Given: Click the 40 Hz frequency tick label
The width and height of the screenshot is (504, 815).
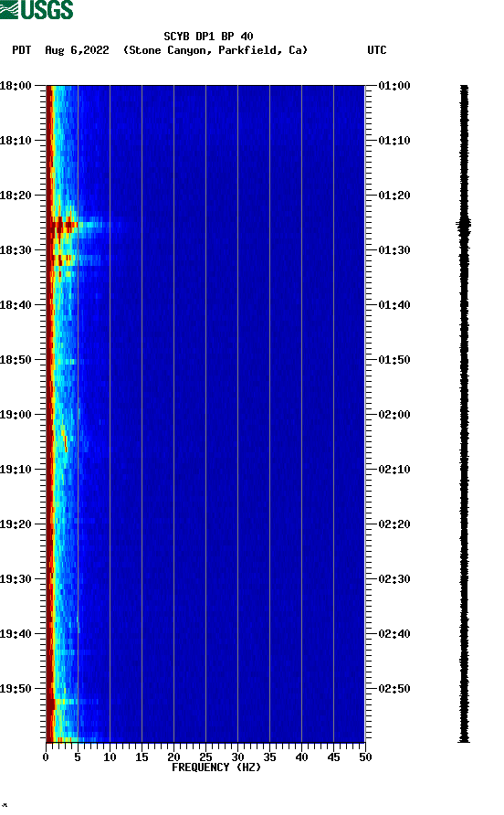Looking at the screenshot, I should [x=301, y=757].
